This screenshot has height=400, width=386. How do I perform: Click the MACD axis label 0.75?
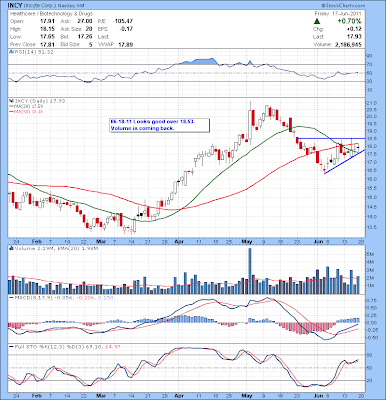tap(372, 300)
